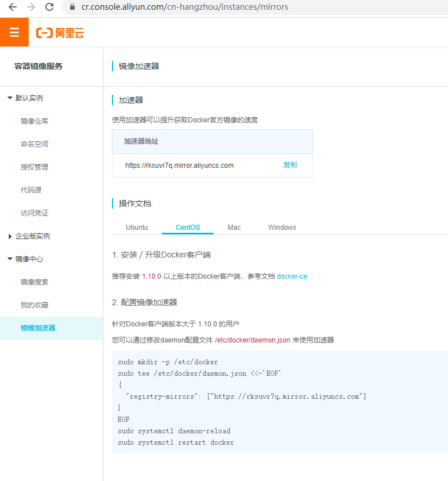Click the browser back arrow
Screen dimensions: 448x481
pos(13,7)
